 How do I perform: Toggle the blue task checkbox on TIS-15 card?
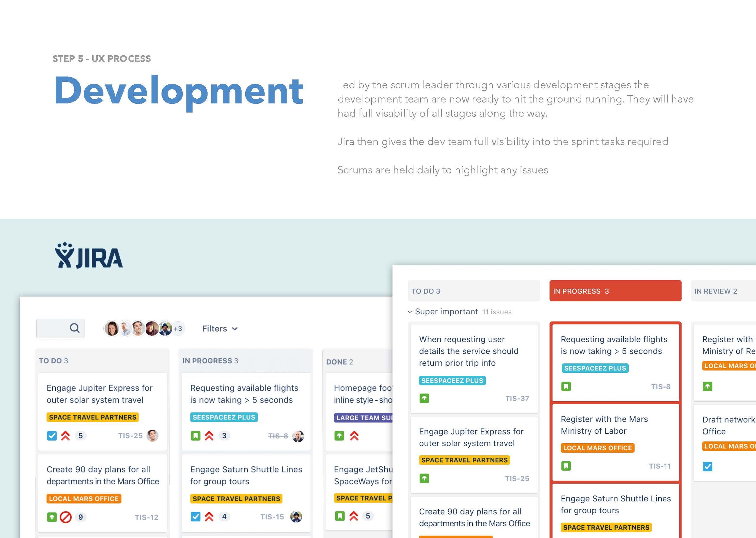196,517
